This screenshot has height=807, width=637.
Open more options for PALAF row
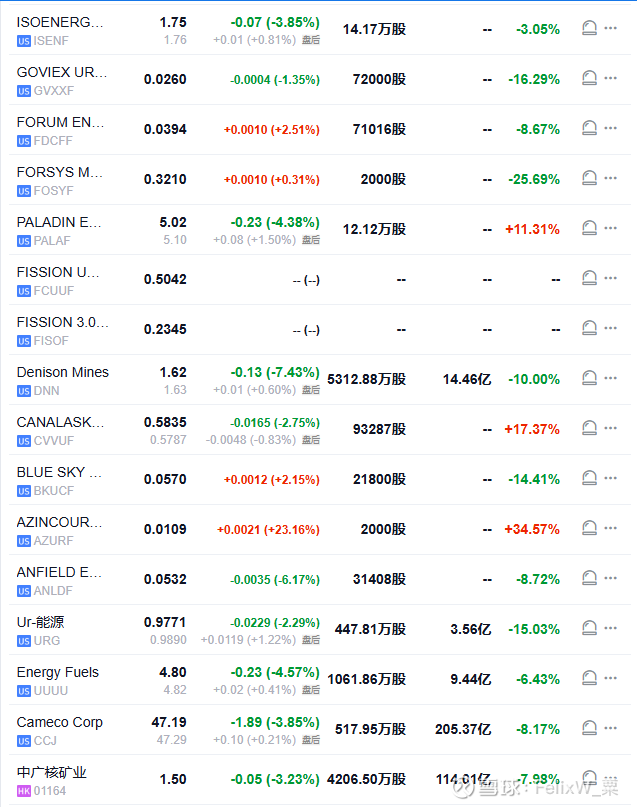(611, 227)
